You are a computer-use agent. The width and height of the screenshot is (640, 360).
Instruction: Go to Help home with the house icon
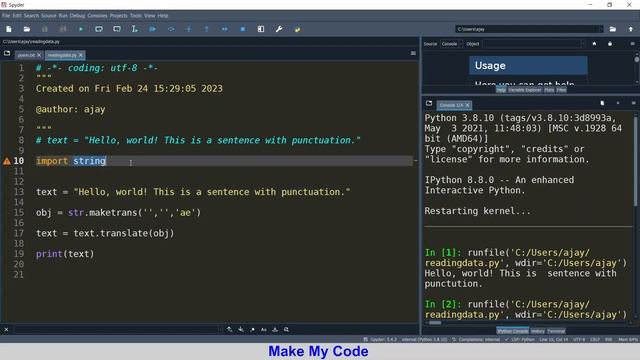pos(594,44)
